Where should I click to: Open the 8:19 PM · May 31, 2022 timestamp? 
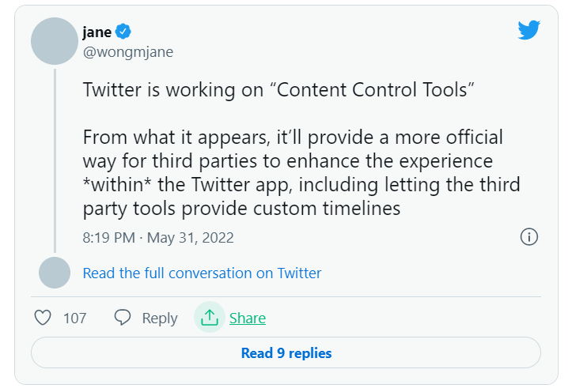tap(158, 237)
